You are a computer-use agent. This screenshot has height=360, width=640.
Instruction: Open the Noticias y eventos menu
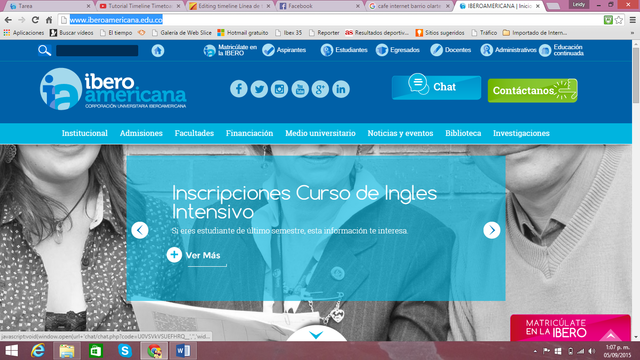[x=400, y=133]
